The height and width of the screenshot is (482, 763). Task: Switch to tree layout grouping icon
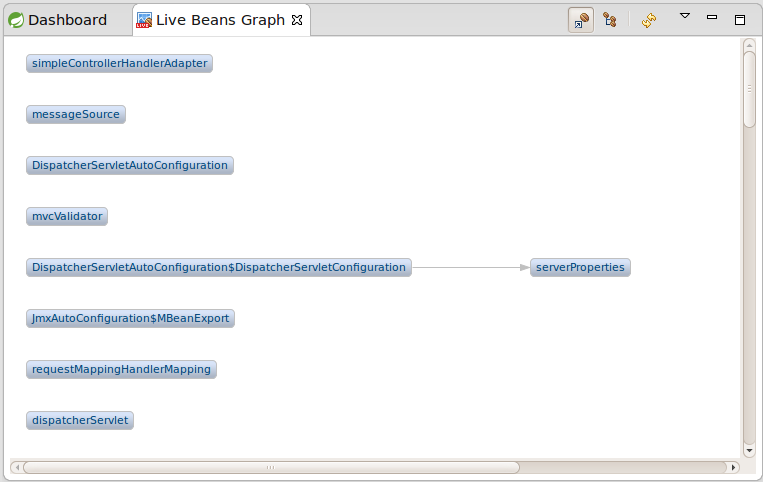coord(610,20)
